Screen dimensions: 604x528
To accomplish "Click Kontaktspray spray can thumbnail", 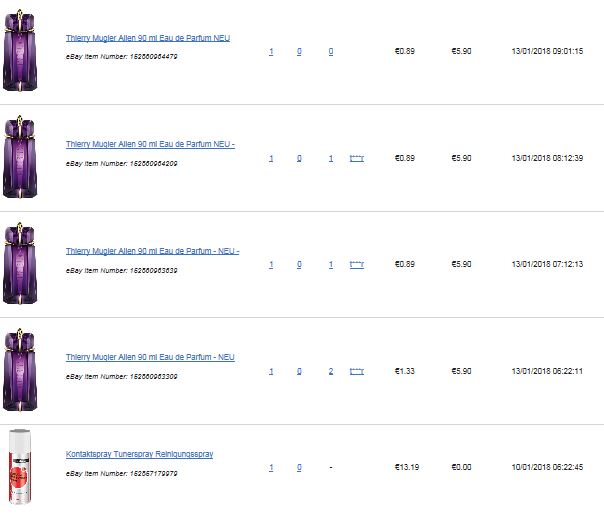I will pyautogui.click(x=20, y=467).
